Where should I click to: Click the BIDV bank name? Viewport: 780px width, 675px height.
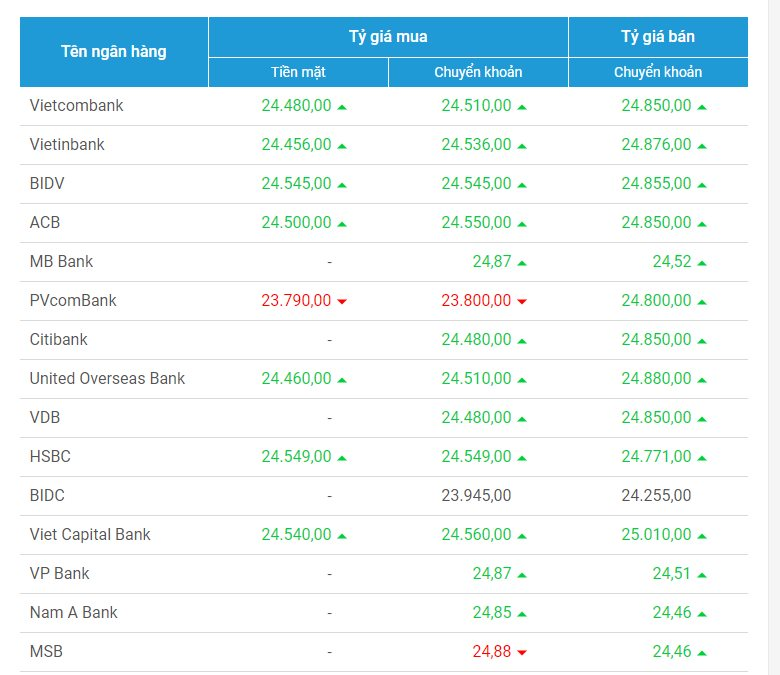[x=47, y=183]
